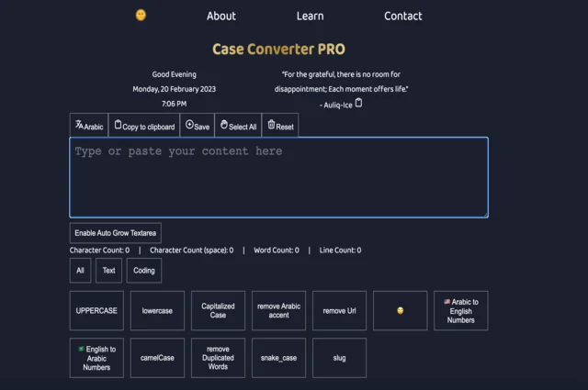The height and width of the screenshot is (390, 588).
Task: Apply snake_case conversion
Action: tap(278, 358)
